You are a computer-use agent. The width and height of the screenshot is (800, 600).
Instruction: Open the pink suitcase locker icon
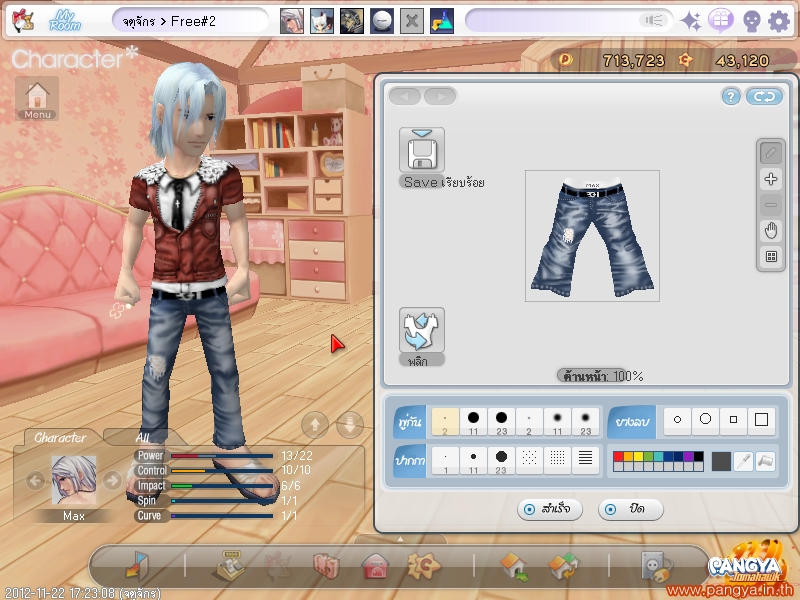327,566
